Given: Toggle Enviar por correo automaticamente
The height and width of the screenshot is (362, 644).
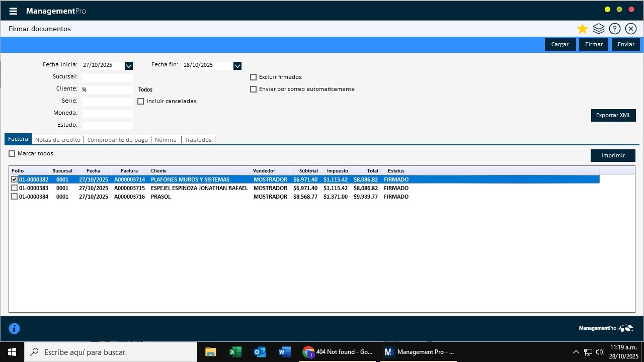Looking at the screenshot, I should coord(254,89).
